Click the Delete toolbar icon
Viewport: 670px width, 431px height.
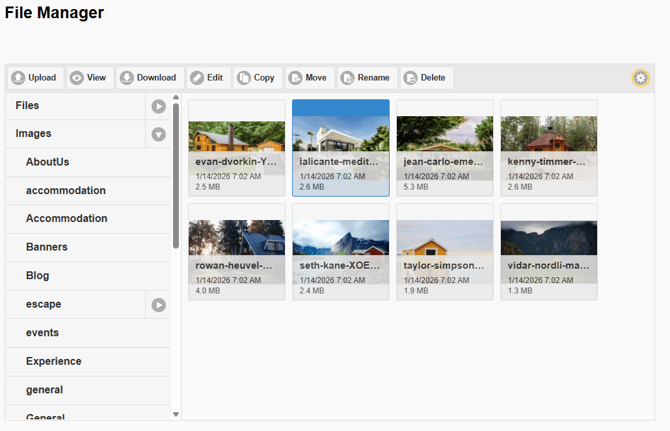[410, 78]
